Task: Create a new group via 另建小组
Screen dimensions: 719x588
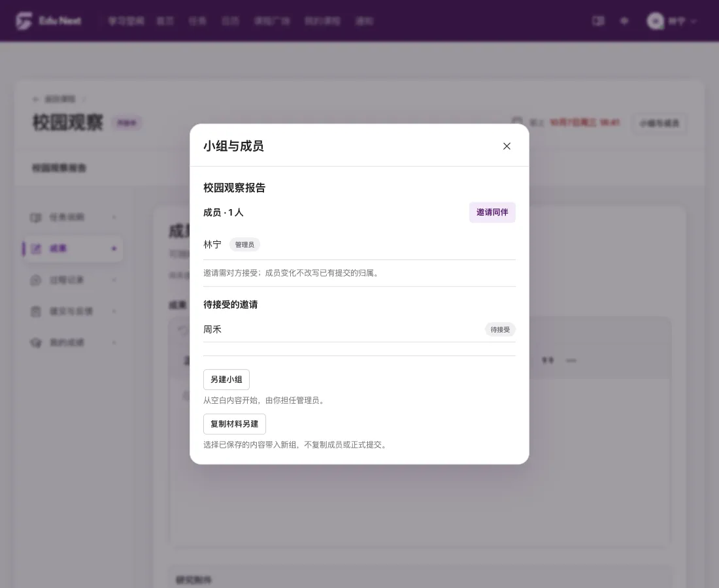Action: 227,380
